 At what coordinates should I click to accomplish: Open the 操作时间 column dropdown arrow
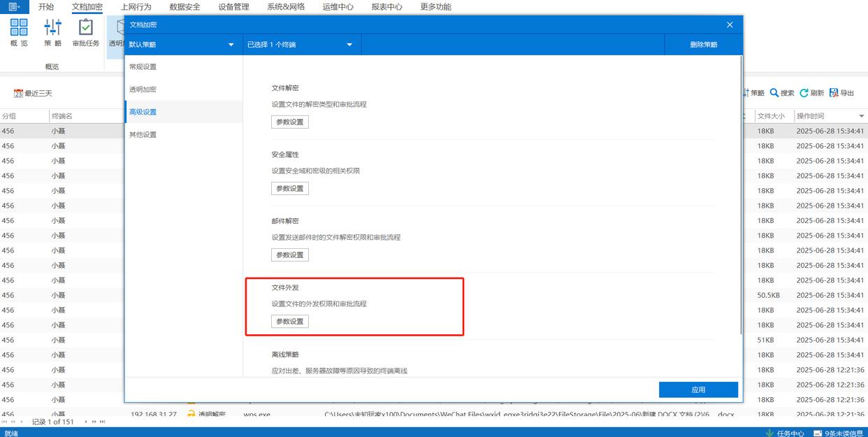[861, 116]
